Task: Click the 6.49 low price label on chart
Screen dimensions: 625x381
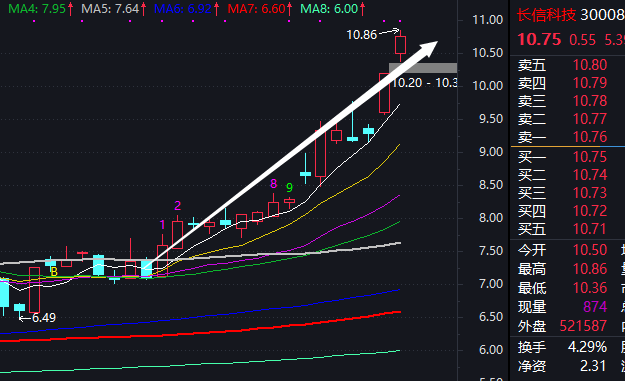Action: pyautogui.click(x=44, y=318)
